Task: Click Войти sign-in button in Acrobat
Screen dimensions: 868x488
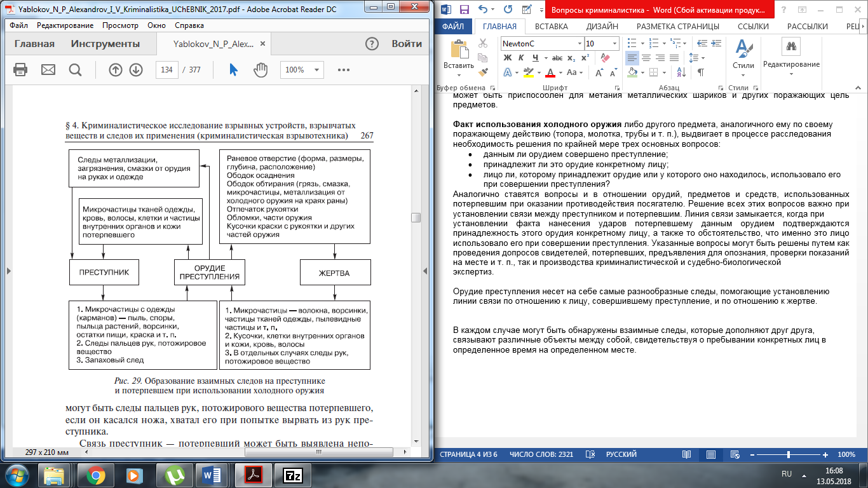Action: (407, 44)
